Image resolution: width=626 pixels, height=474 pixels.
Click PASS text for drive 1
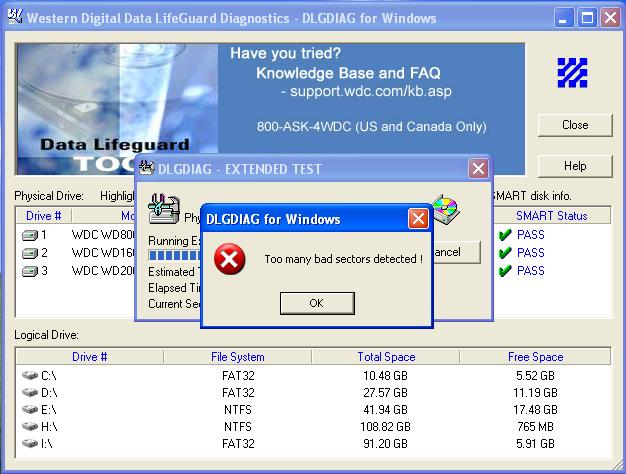click(x=531, y=235)
